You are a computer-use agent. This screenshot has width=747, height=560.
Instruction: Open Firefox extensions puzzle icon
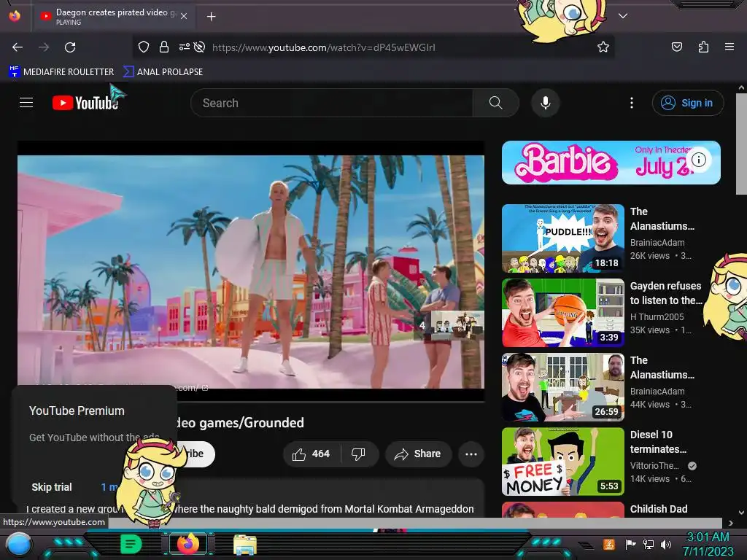(x=703, y=47)
